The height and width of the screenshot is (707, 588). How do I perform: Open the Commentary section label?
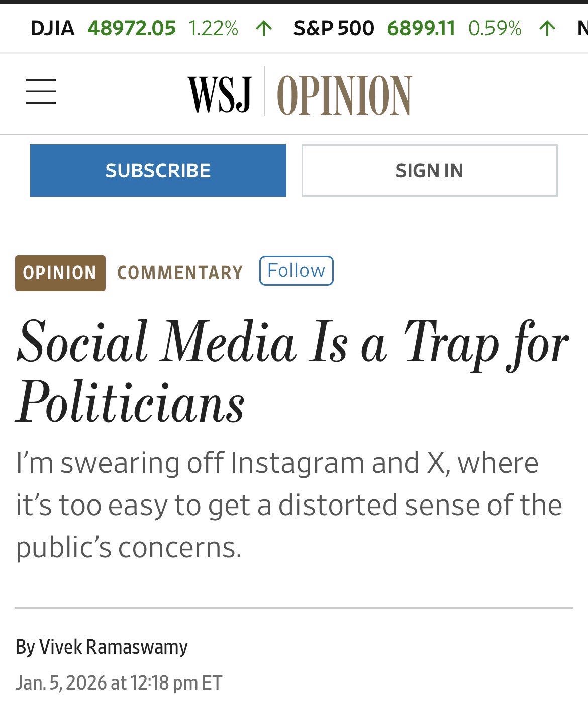(x=180, y=273)
